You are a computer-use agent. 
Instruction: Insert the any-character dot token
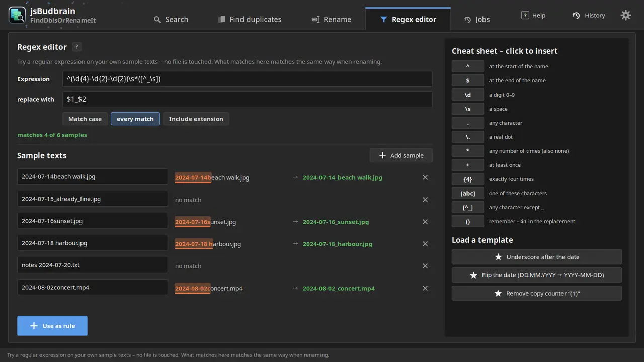pos(468,123)
